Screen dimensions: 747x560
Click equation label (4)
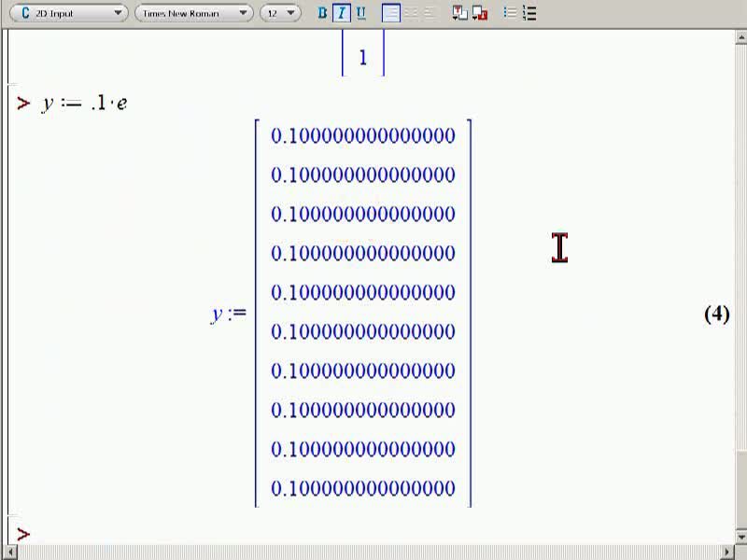716,314
